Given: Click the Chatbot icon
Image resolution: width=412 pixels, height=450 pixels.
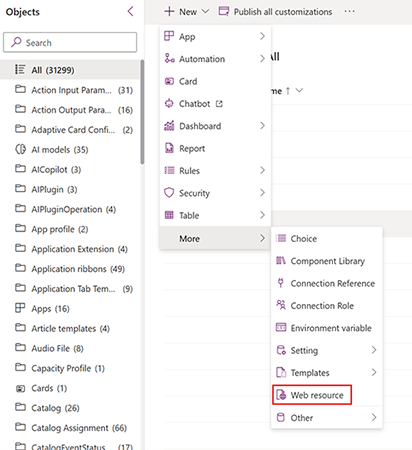Looking at the screenshot, I should pos(169,103).
